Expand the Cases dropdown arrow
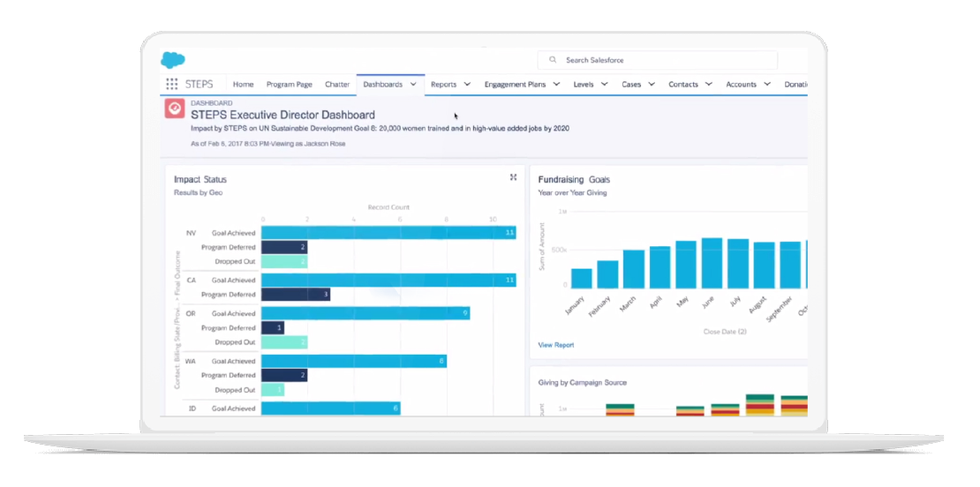Screen dimensions: 980x487 652,85
